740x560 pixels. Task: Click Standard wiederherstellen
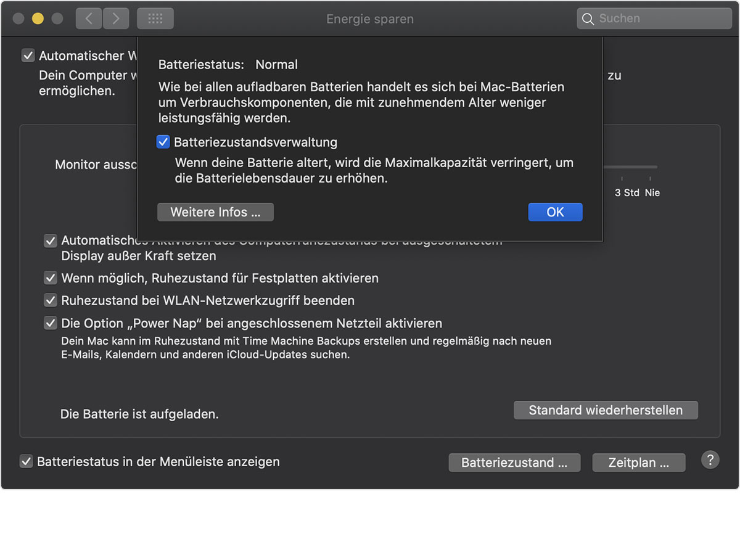click(x=606, y=410)
